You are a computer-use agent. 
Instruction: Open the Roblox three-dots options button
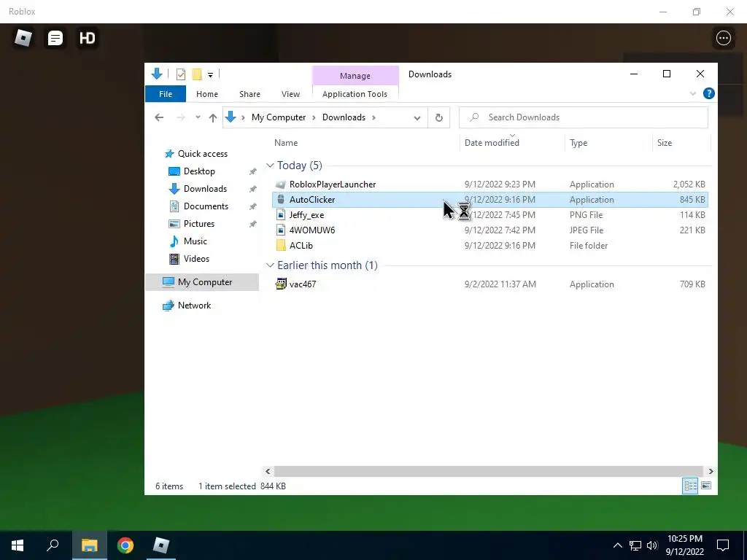pos(723,38)
